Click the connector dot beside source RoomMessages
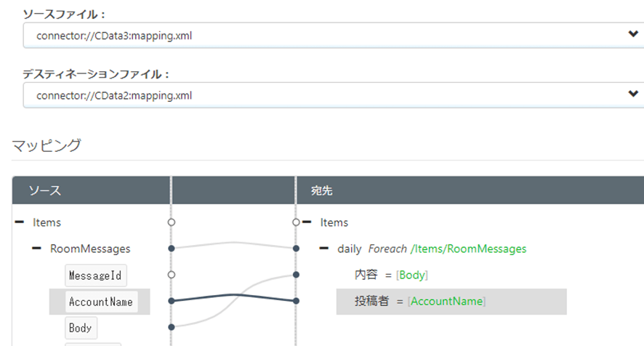Image resolution: width=644 pixels, height=346 pixels. click(x=172, y=249)
